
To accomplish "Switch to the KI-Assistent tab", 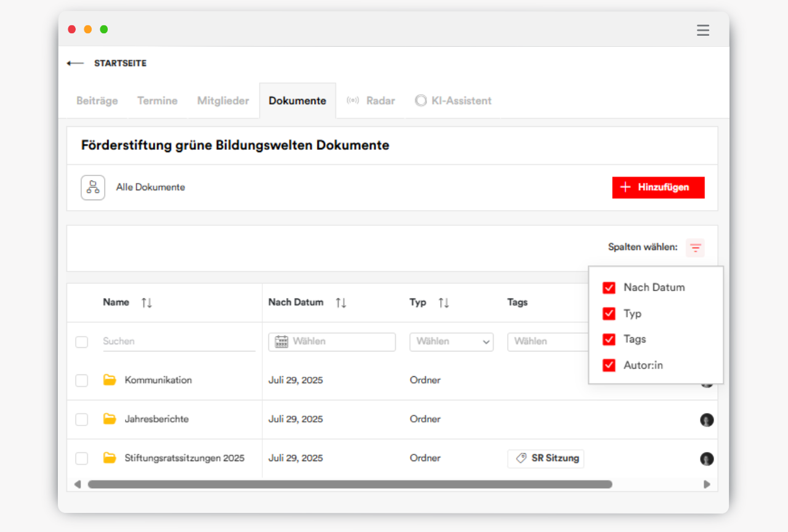I will click(453, 100).
